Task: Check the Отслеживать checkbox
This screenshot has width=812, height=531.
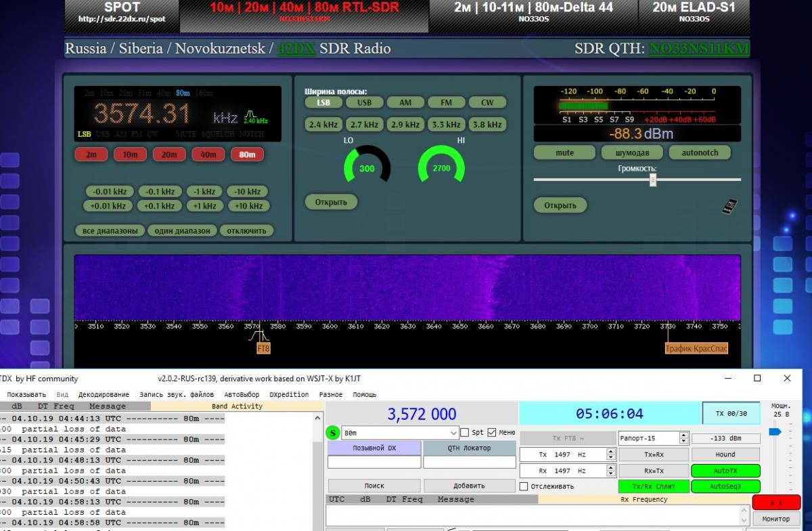Action: pos(524,486)
